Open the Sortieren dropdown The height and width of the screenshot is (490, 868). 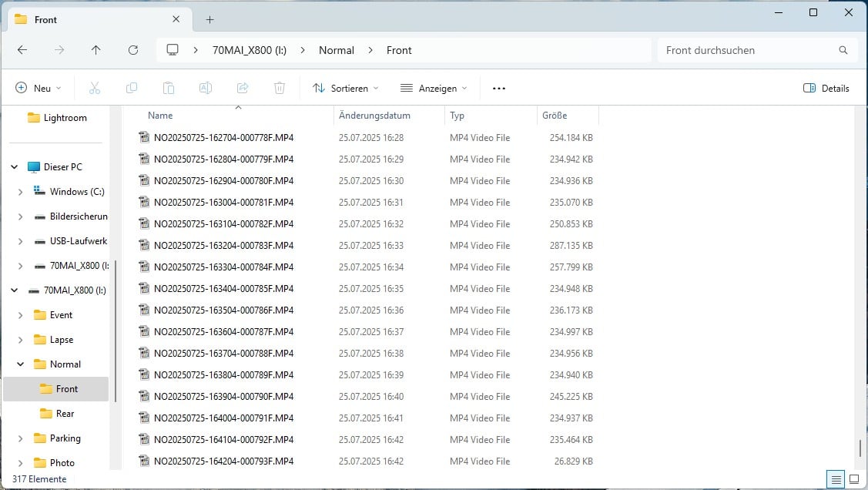[346, 89]
